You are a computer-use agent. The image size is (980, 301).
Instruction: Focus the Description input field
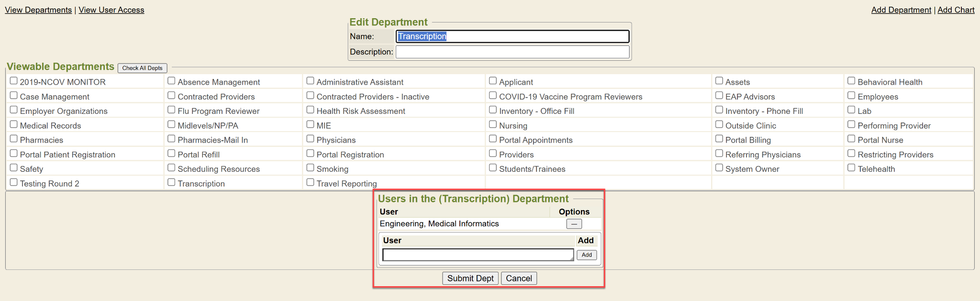click(512, 52)
